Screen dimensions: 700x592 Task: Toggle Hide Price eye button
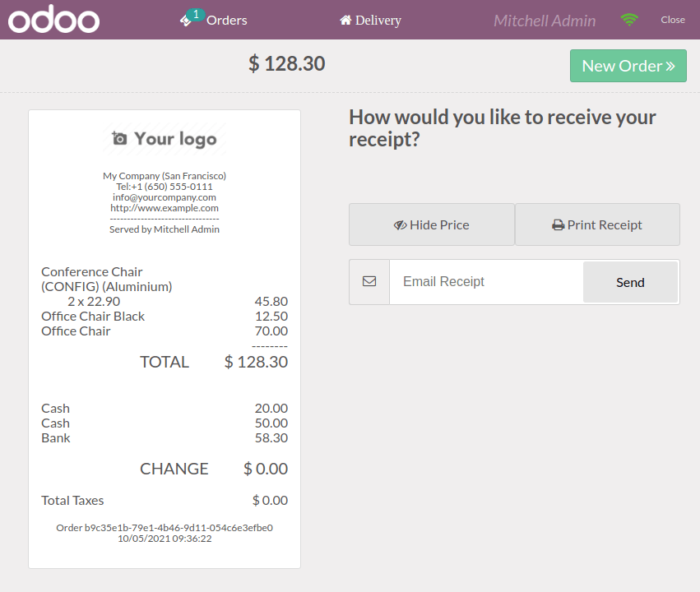coord(432,224)
